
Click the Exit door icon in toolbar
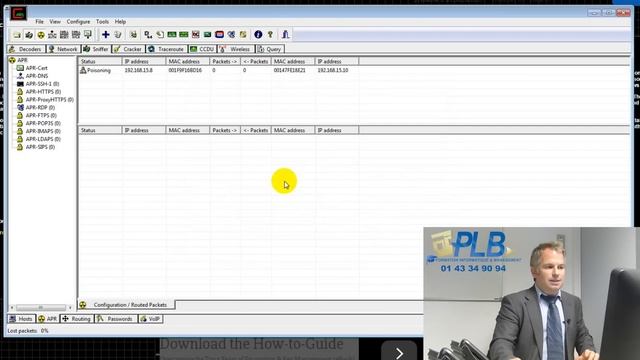click(286, 35)
